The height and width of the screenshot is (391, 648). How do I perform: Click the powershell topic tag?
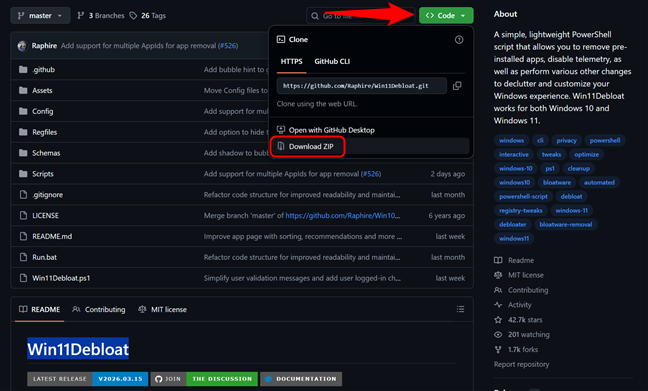tap(605, 141)
